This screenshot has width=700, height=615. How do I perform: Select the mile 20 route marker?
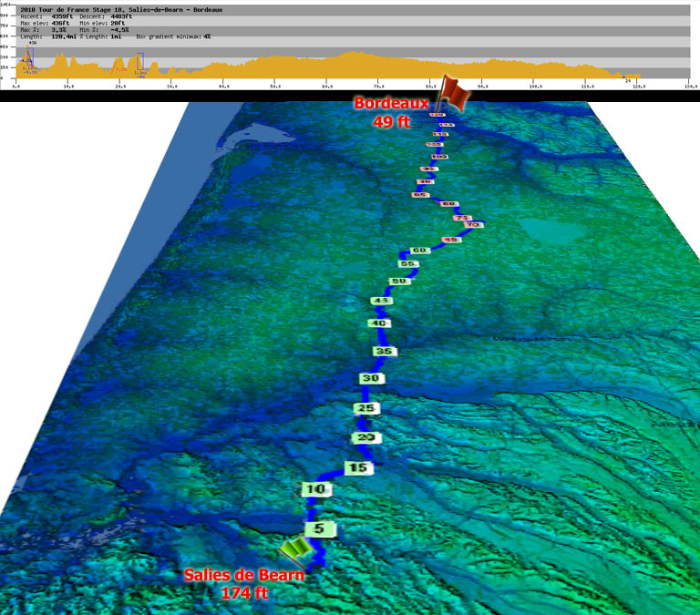tap(366, 437)
